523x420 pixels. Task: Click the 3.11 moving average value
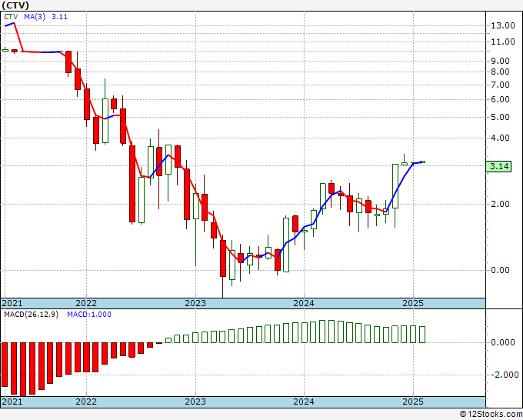point(60,17)
